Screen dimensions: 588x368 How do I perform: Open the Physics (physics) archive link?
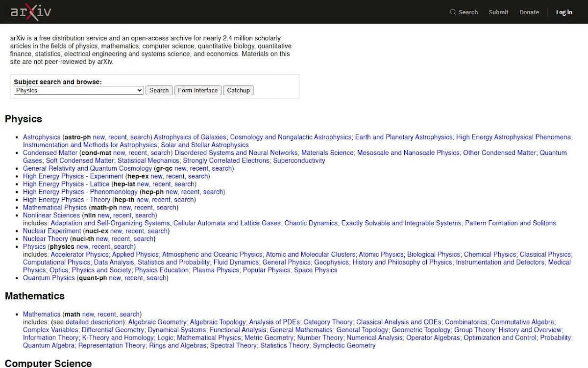click(34, 247)
